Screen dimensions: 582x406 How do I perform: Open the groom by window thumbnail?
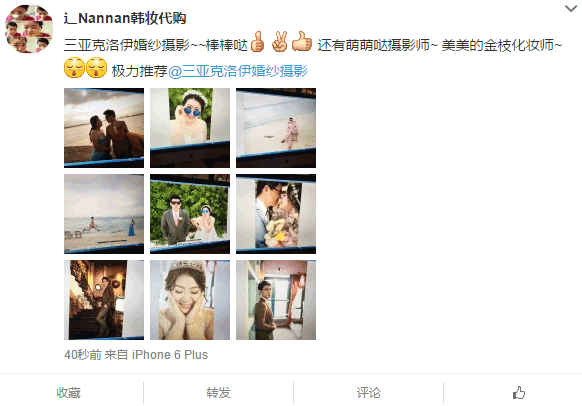point(276,300)
